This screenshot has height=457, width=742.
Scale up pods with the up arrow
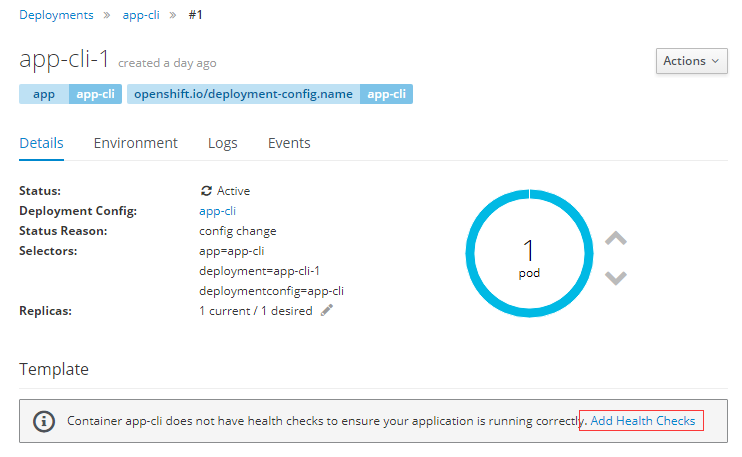click(616, 238)
